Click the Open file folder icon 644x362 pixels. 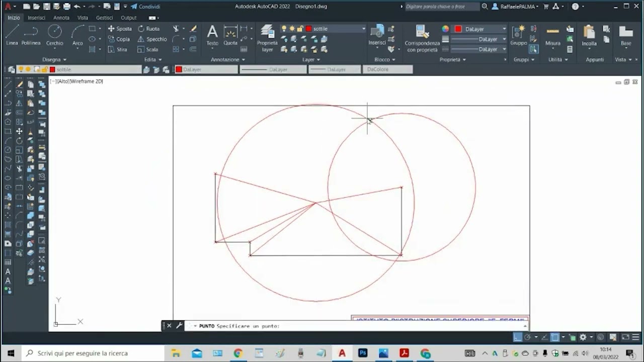[37, 7]
